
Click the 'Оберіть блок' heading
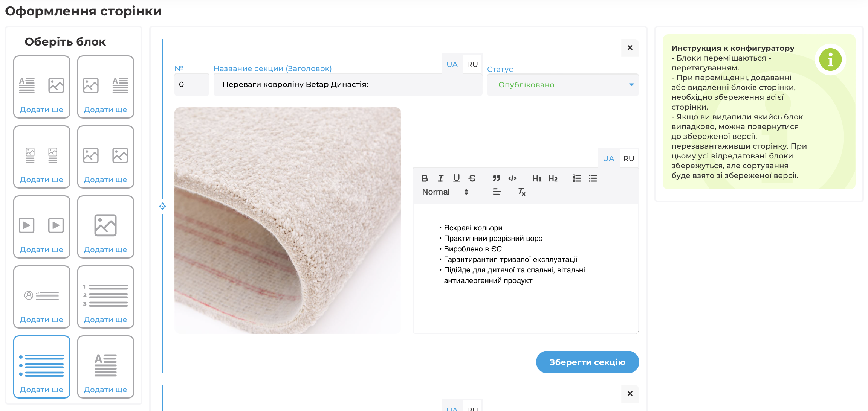click(65, 41)
